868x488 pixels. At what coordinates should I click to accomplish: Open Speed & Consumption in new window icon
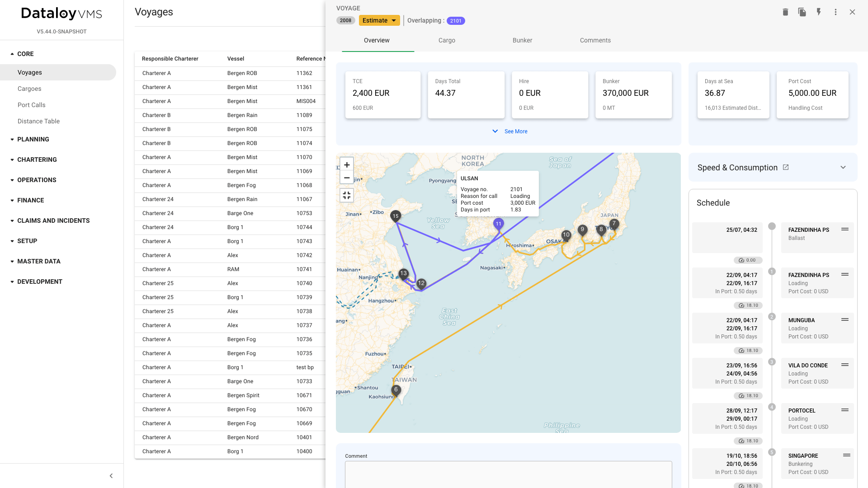pos(786,167)
